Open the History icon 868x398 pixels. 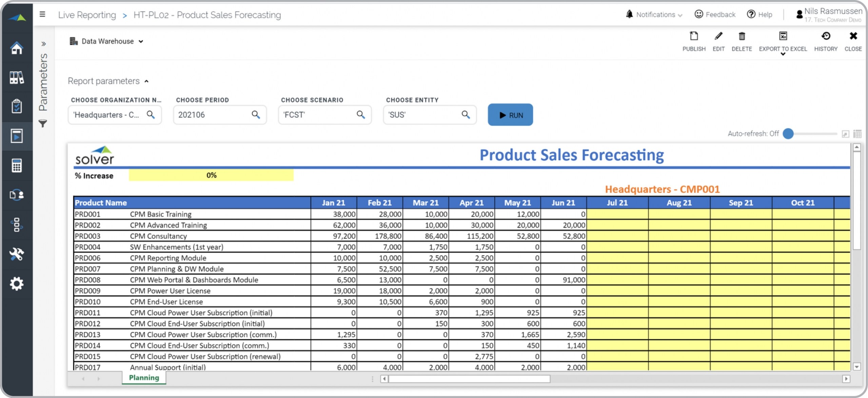[826, 36]
